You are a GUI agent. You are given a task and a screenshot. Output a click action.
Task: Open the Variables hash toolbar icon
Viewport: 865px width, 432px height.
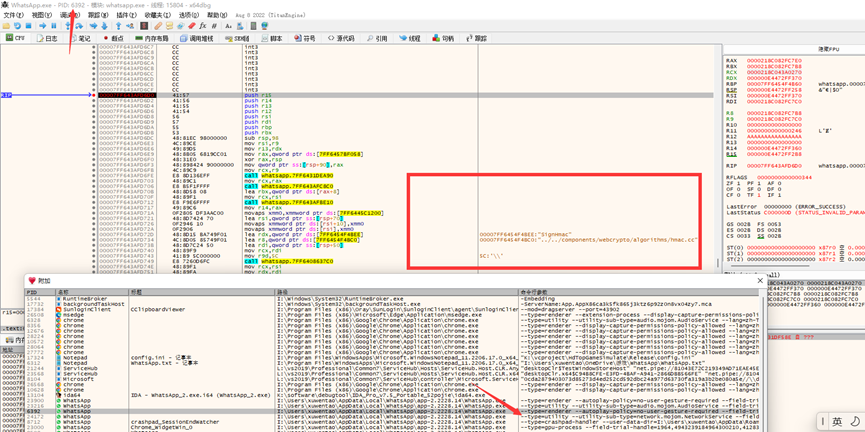click(x=213, y=26)
